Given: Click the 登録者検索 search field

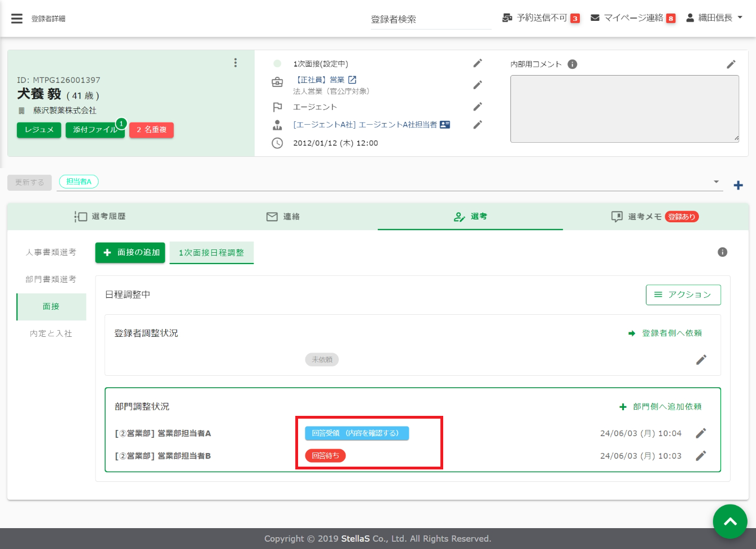Looking at the screenshot, I should [x=430, y=20].
